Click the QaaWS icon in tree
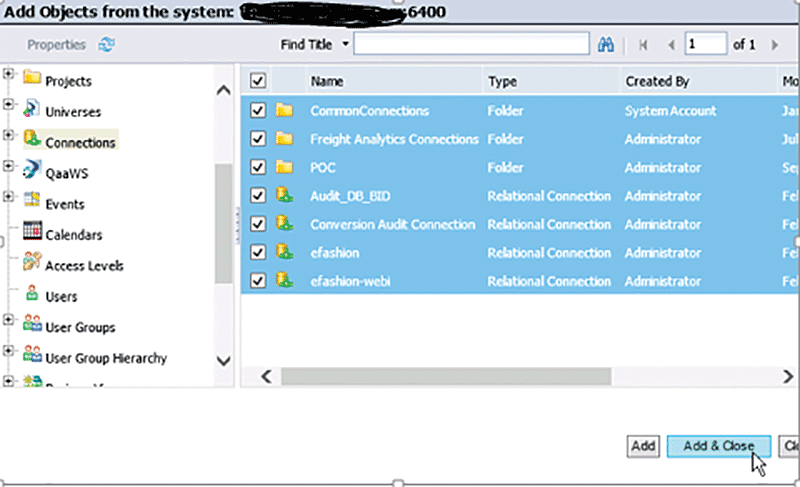The height and width of the screenshot is (487, 800). (x=31, y=171)
